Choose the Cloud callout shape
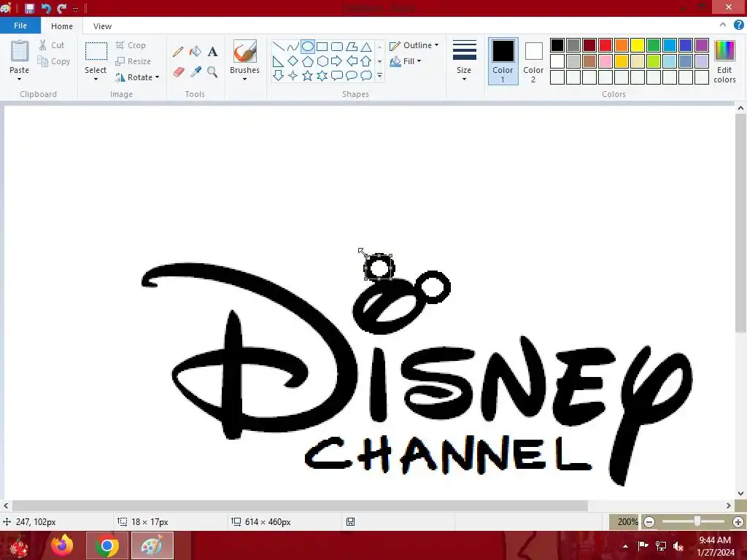The height and width of the screenshot is (560, 747). 366,75
